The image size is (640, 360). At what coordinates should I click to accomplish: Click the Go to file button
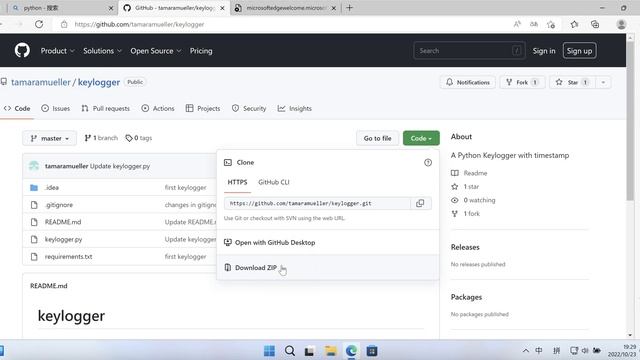pos(377,138)
